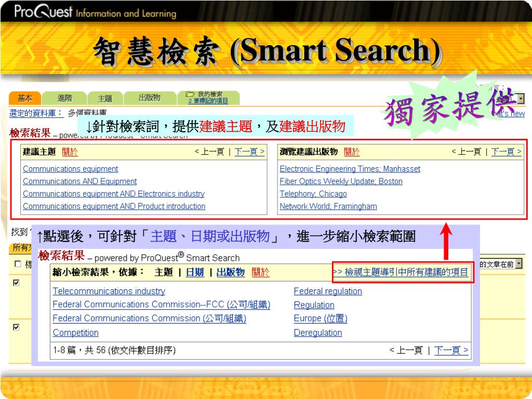Open Telephony; Chicago publication
The height and width of the screenshot is (399, 532).
tap(313, 194)
